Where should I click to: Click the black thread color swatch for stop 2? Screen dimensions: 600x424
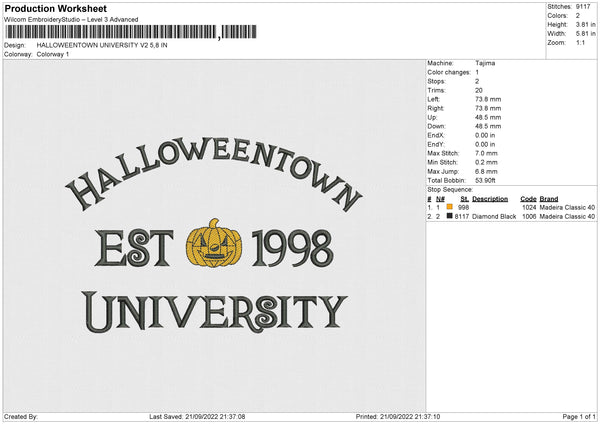pos(450,216)
